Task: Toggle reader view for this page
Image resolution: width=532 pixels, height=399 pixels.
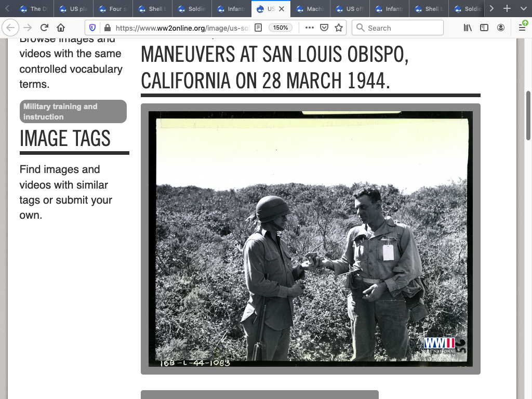Action: pos(258,28)
